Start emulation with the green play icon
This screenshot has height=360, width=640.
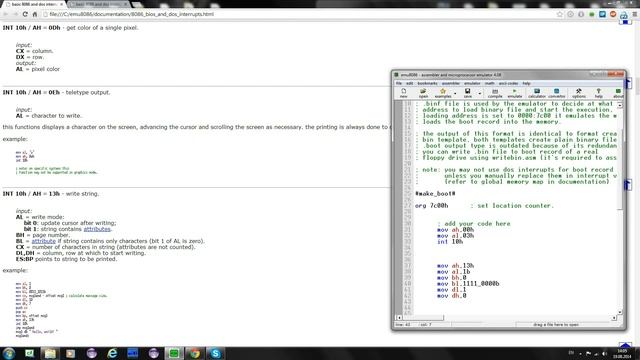[515, 93]
